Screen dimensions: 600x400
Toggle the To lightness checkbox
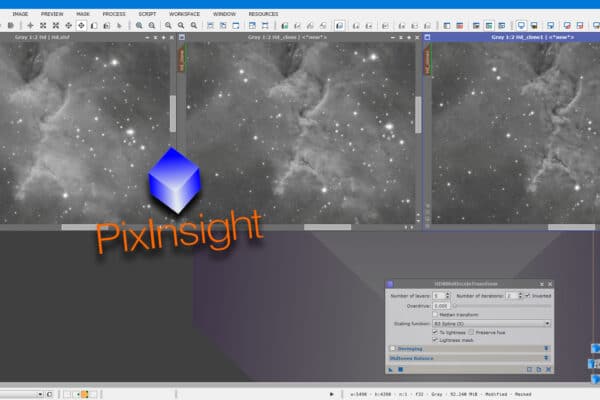tap(435, 332)
